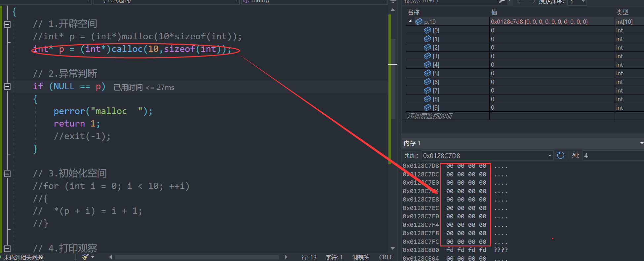Click memory address 0x0128C7FC row label

(x=421, y=242)
